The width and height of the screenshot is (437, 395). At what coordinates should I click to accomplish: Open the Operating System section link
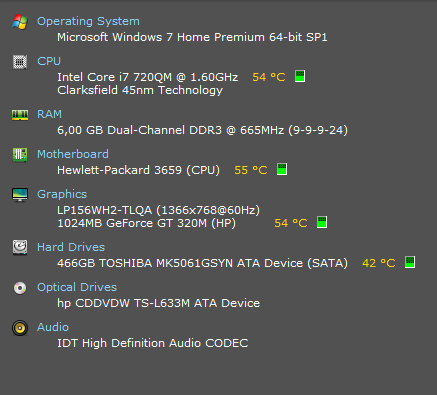pos(88,21)
